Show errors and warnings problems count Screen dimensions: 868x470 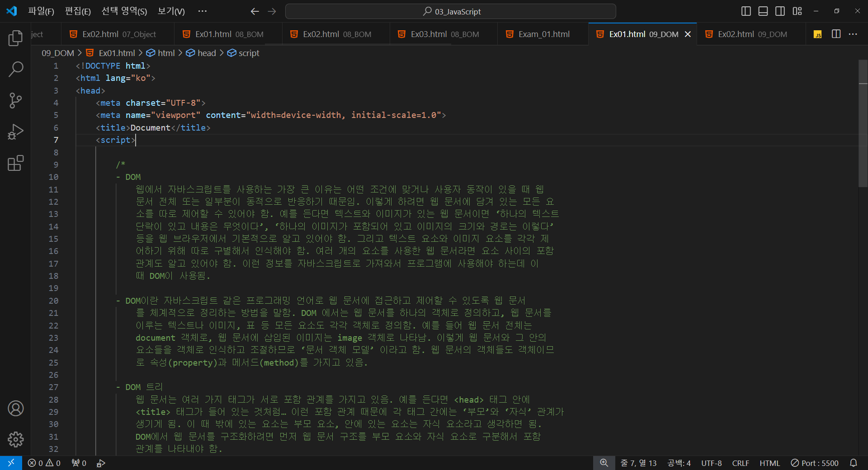[44, 463]
